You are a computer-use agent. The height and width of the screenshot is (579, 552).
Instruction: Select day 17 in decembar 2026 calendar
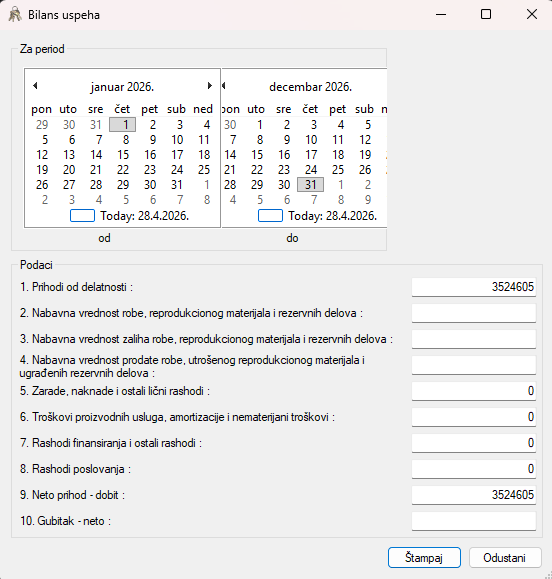311,155
